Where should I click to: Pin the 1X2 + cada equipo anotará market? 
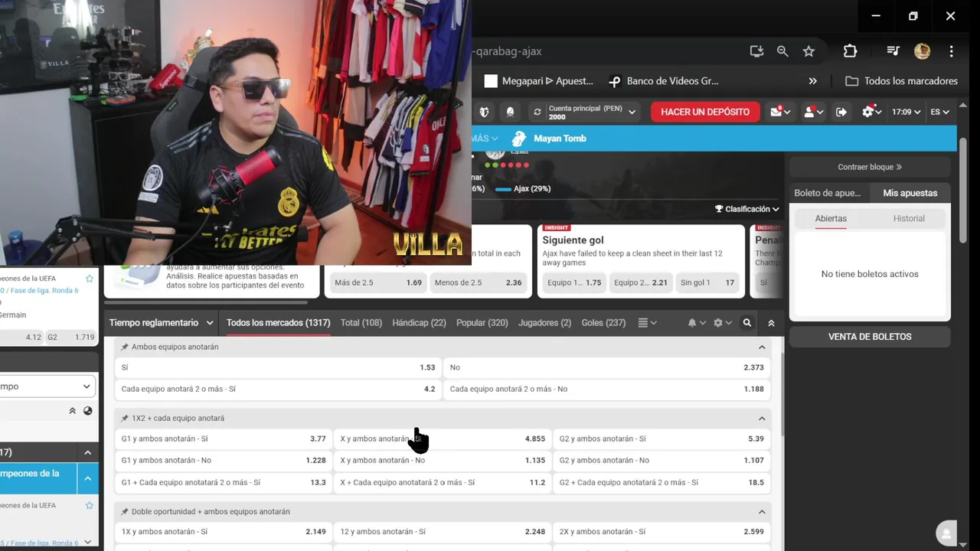[x=125, y=418]
